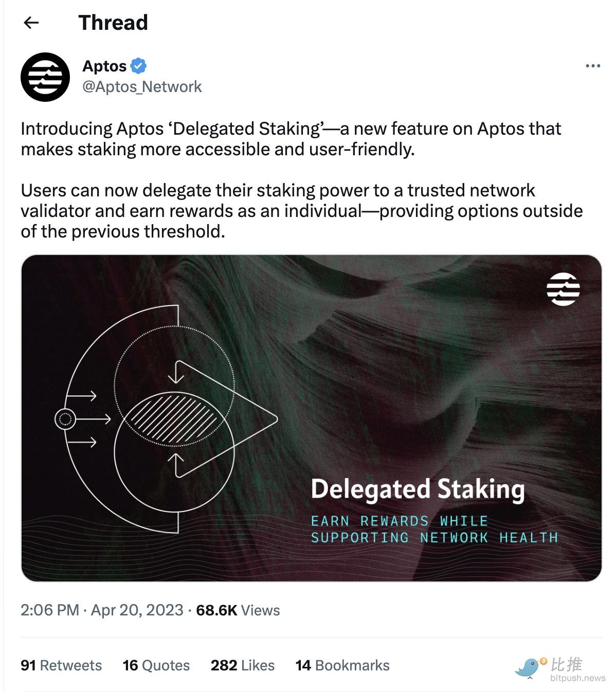
Task: Click the hatched overlap shape in the diagram
Action: 172,417
